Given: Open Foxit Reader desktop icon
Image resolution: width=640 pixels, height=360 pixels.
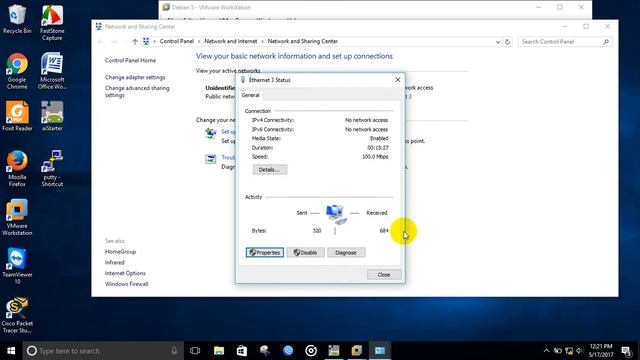Looking at the screenshot, I should pos(17,116).
